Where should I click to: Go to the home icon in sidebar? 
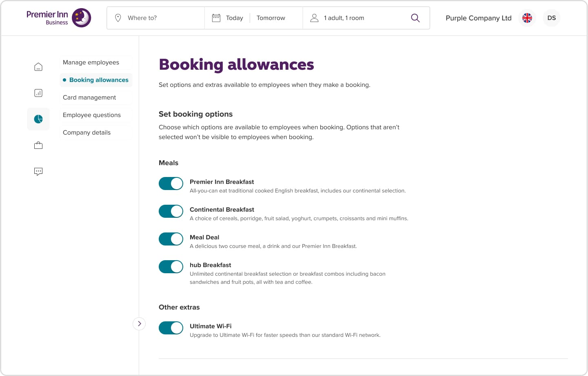(x=38, y=67)
